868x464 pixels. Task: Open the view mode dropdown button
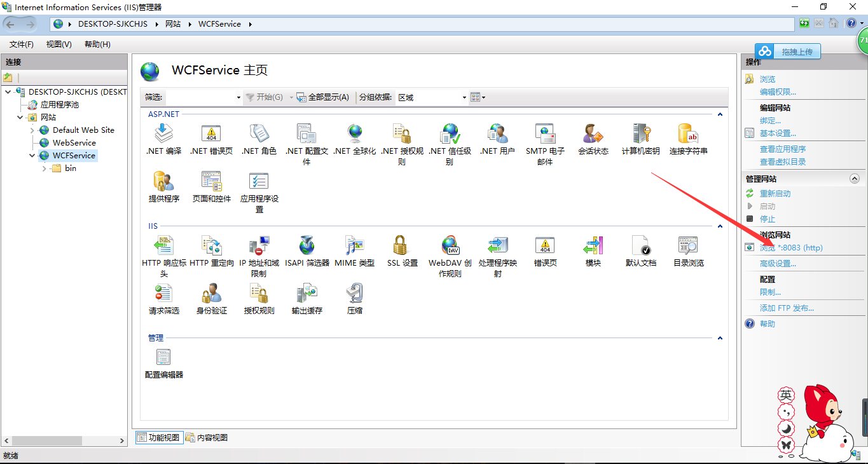478,97
